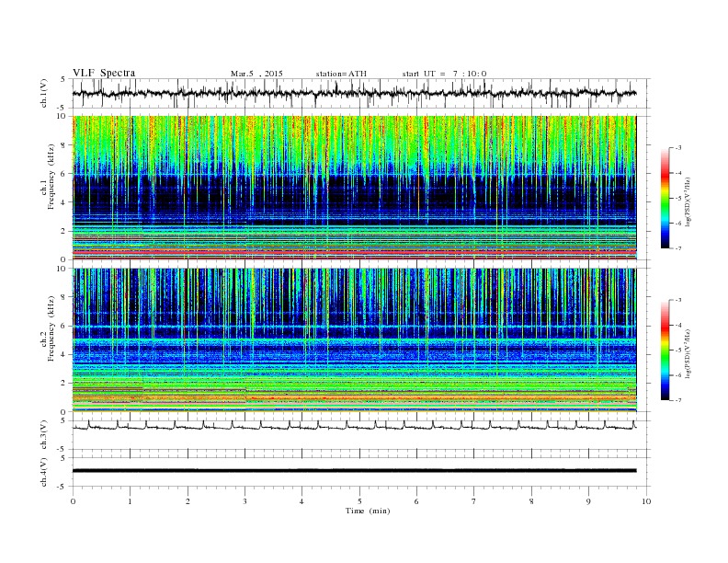Click time axis tick label 5
Viewport: 728px width, 563px height.
point(359,501)
